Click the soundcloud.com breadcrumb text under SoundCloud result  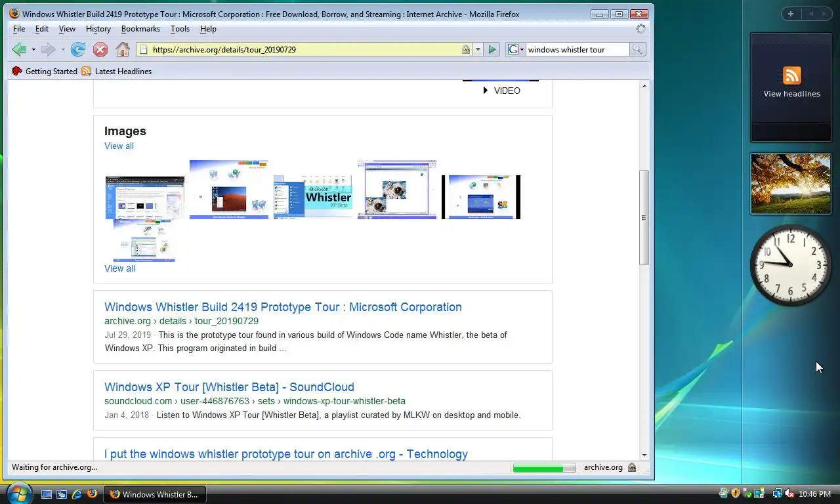[255, 401]
